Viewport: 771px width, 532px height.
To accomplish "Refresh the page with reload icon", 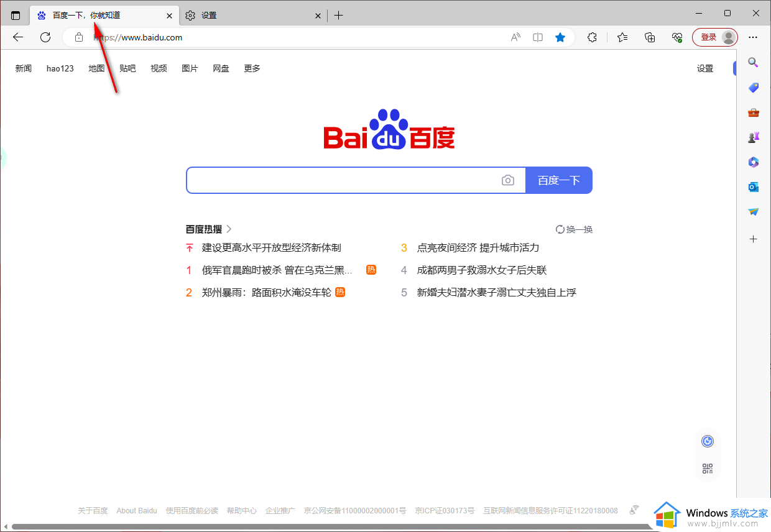I will pos(45,37).
